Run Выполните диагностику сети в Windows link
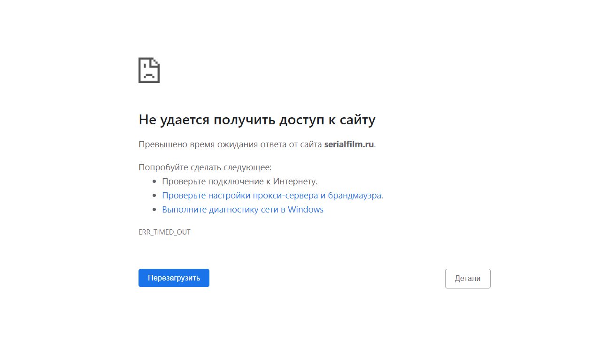The height and width of the screenshot is (364, 601). [242, 210]
